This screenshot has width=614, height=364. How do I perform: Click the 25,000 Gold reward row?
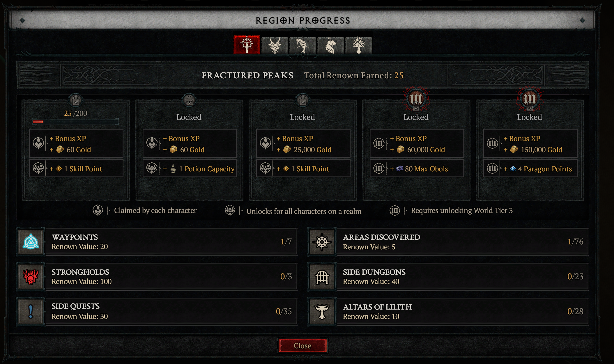(x=303, y=144)
